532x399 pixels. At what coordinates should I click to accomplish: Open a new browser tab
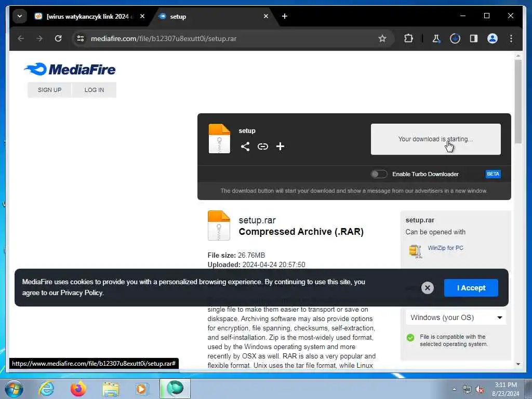point(285,16)
